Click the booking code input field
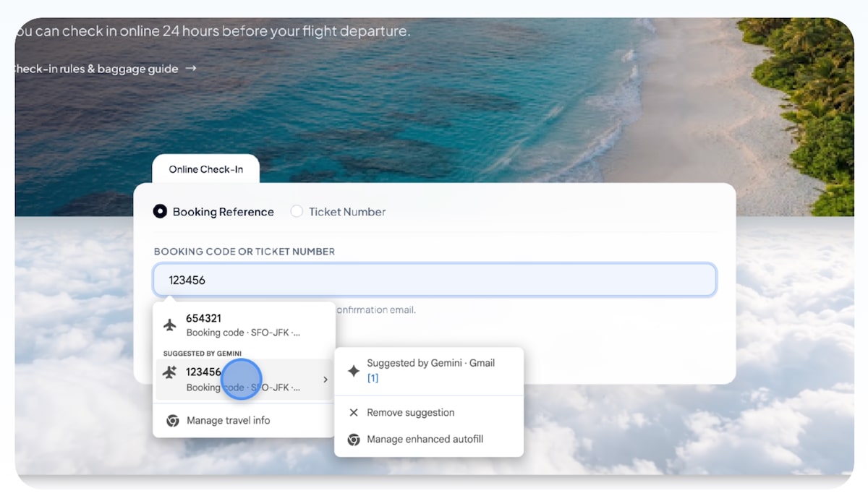This screenshot has width=868, height=496. point(435,280)
